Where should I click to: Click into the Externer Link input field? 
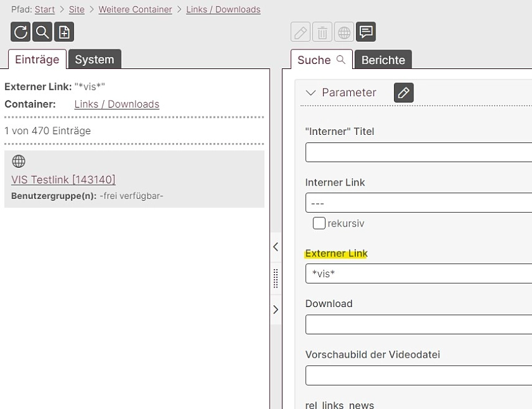pos(418,274)
